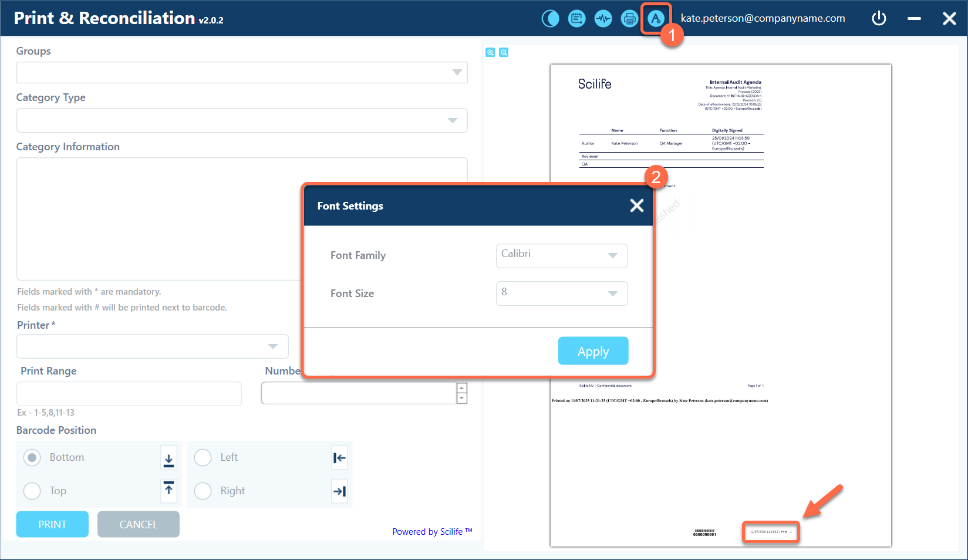This screenshot has height=560, width=968.
Task: Open Font Settings icon
Action: 656,19
